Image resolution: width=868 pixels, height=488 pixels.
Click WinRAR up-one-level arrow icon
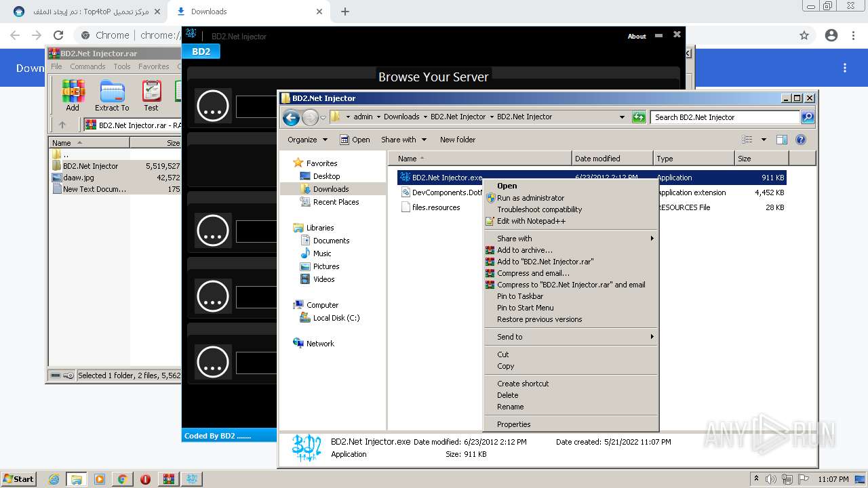62,125
